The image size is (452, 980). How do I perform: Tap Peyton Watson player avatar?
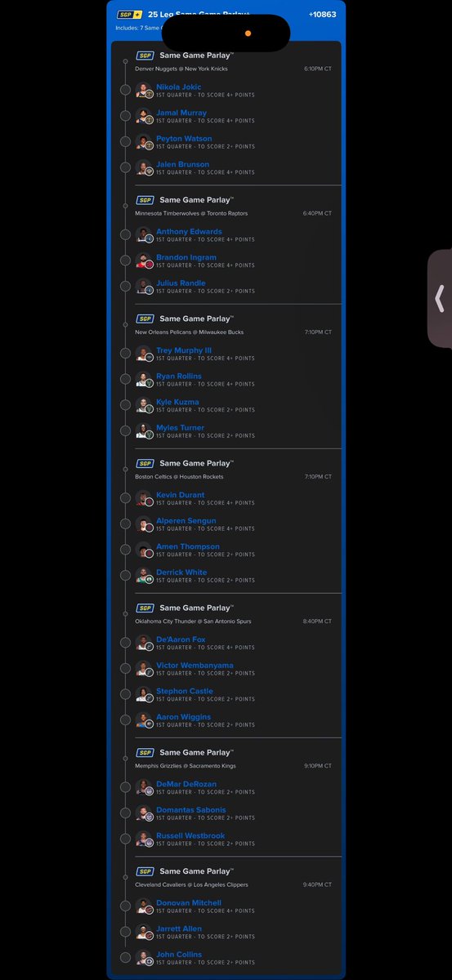pos(144,142)
